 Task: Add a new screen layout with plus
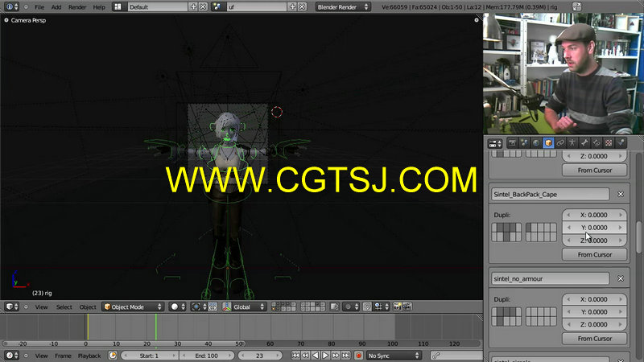(x=193, y=7)
